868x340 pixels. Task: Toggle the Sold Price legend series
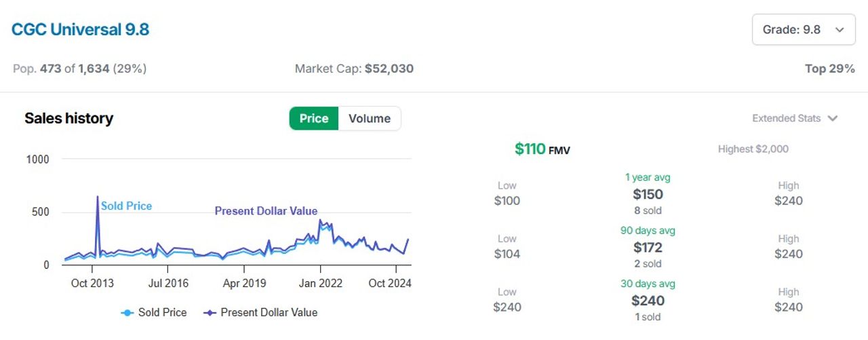point(154,312)
